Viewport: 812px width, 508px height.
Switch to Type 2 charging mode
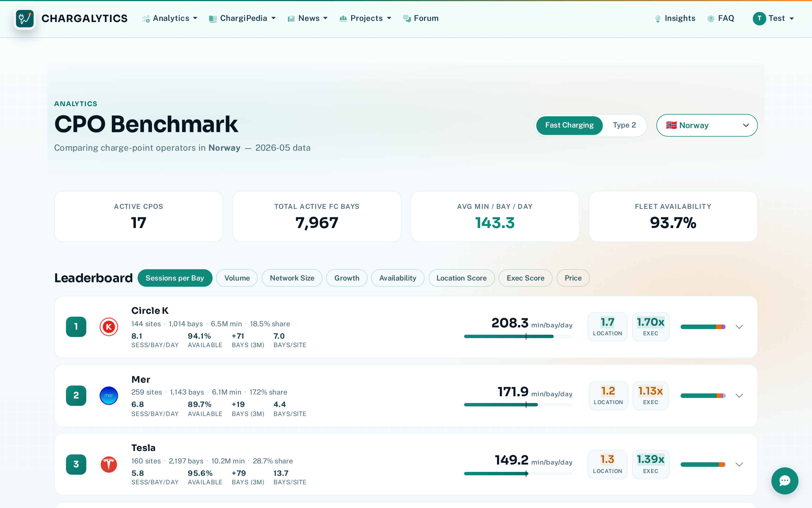tap(624, 125)
